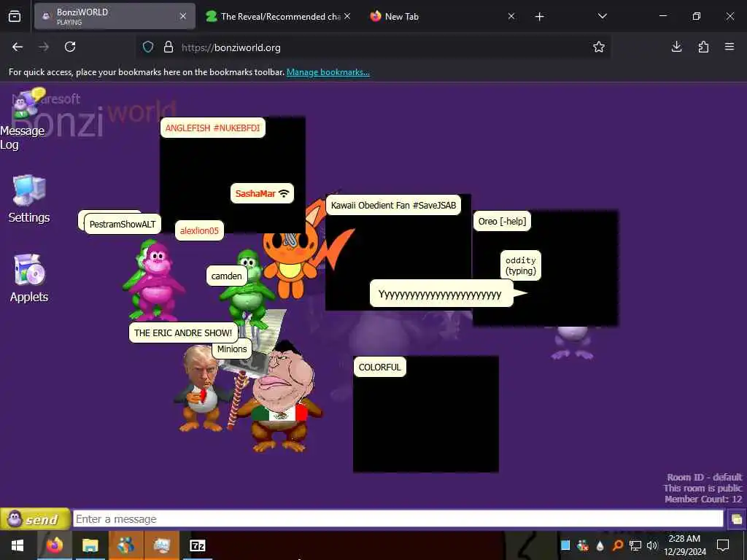Go forward one page
747x560 pixels.
pos(44,47)
